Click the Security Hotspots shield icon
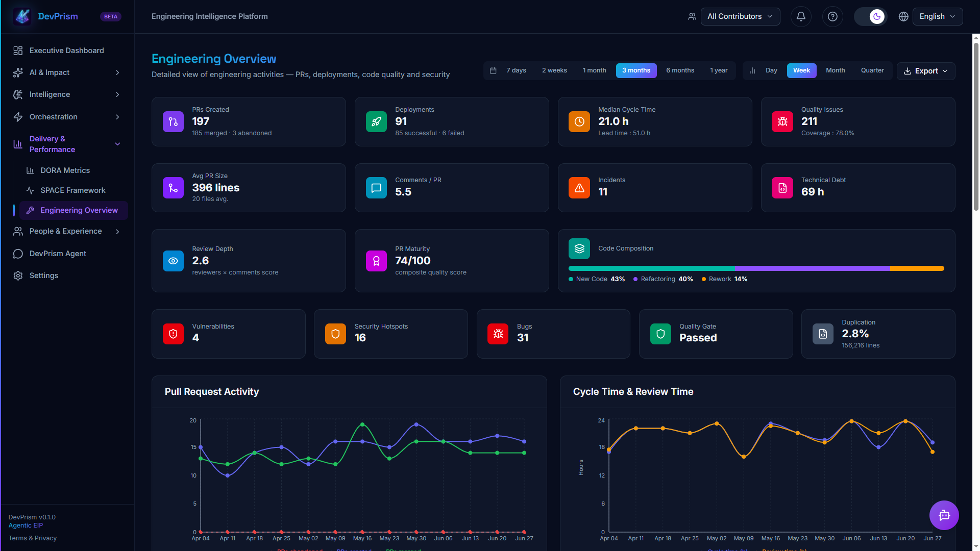 pos(335,334)
